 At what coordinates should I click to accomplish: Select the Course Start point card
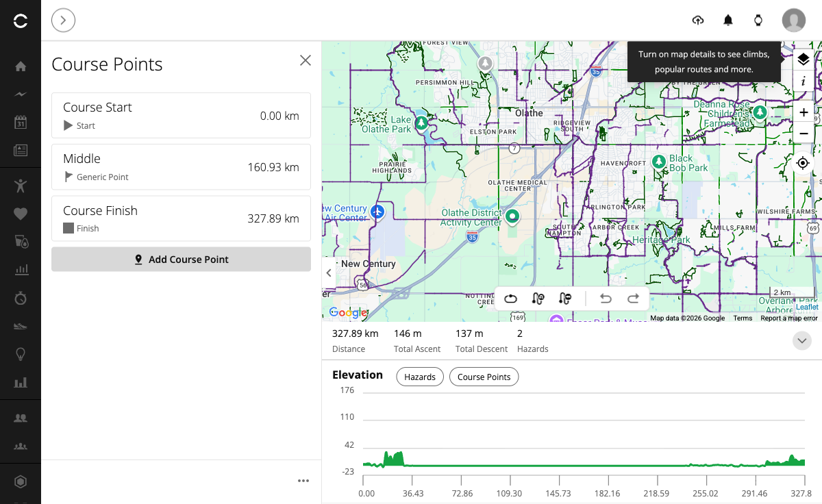coord(181,116)
